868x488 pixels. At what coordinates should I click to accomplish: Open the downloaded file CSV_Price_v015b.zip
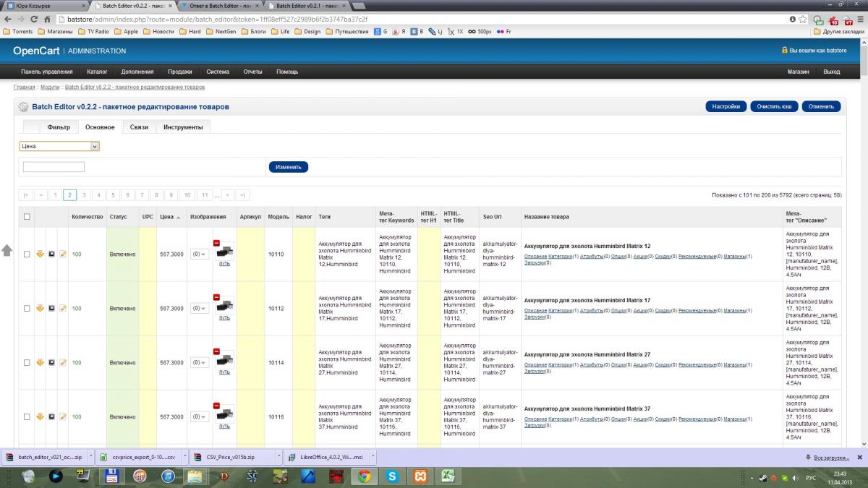pyautogui.click(x=235, y=457)
